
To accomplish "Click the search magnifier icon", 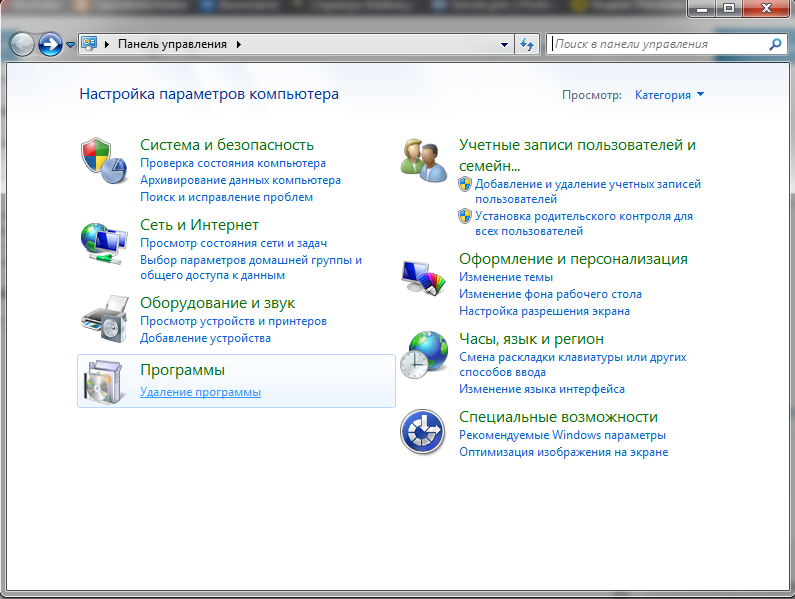I will point(775,44).
